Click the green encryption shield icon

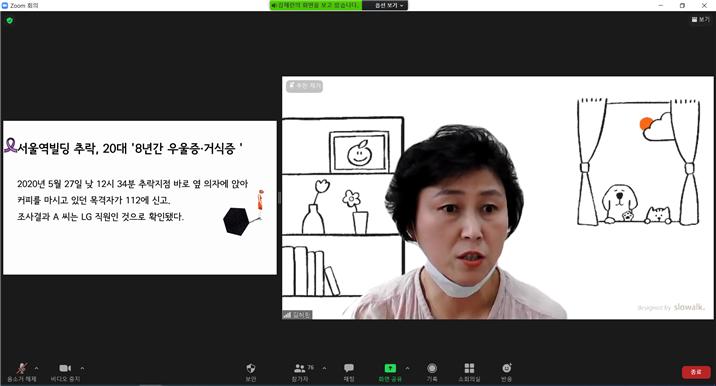(10, 21)
